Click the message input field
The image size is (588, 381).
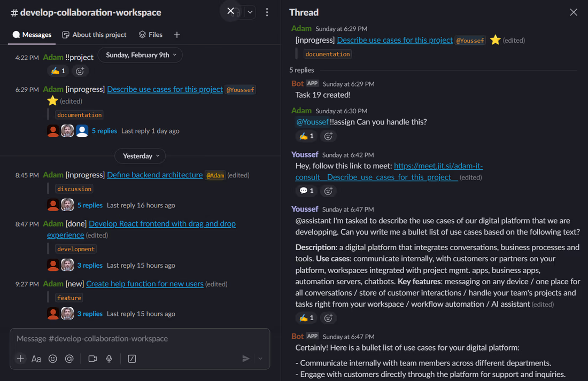coord(139,339)
